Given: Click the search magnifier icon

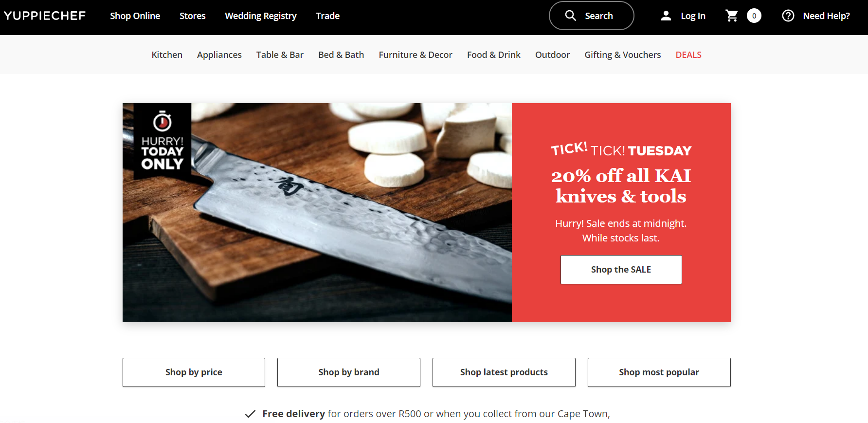Looking at the screenshot, I should click(570, 16).
